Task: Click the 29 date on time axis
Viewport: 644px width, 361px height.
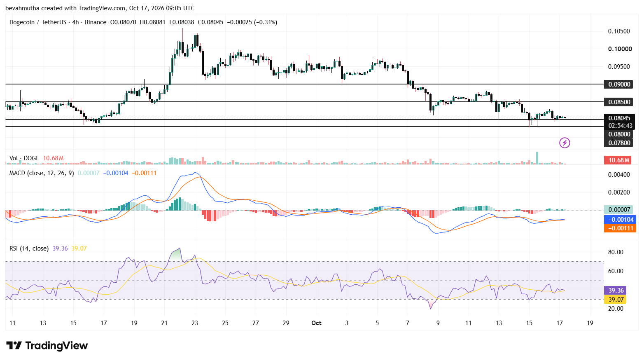Action: pos(286,323)
